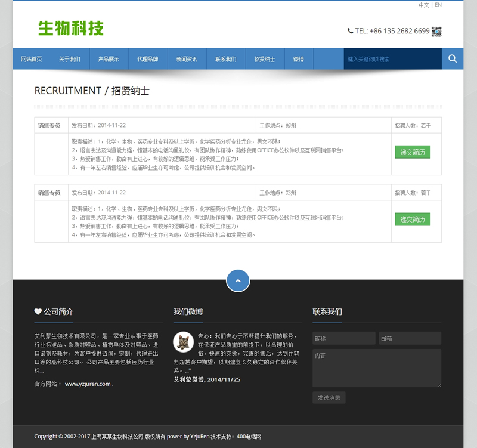Go to 关于我们 in the navigation bar
477x448 pixels.
point(70,59)
